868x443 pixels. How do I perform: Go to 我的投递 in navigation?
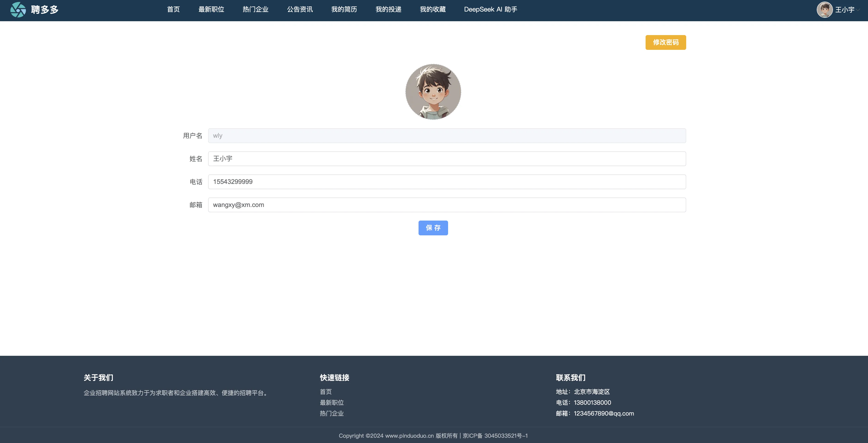tap(389, 9)
